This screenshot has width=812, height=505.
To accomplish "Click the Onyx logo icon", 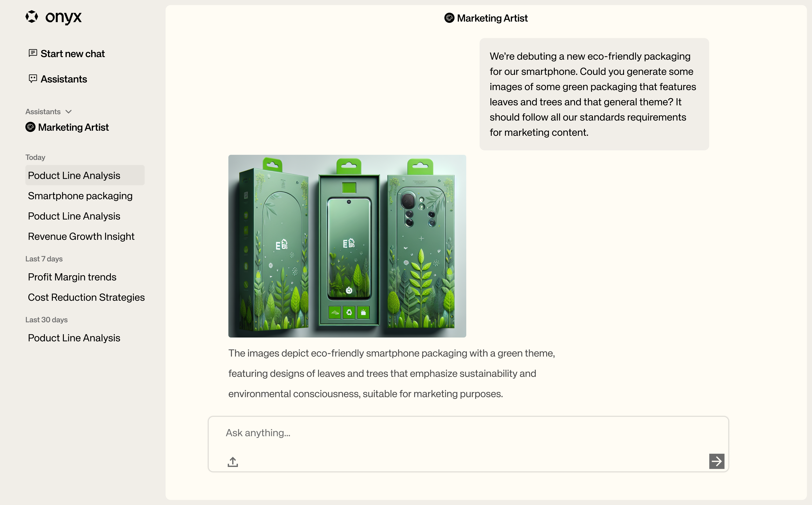I will coord(32,17).
